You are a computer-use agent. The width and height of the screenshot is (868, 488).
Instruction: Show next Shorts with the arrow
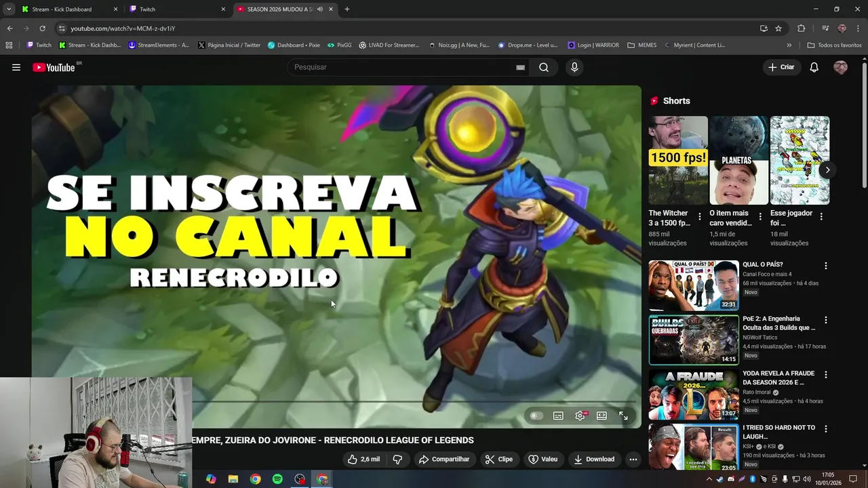(827, 170)
